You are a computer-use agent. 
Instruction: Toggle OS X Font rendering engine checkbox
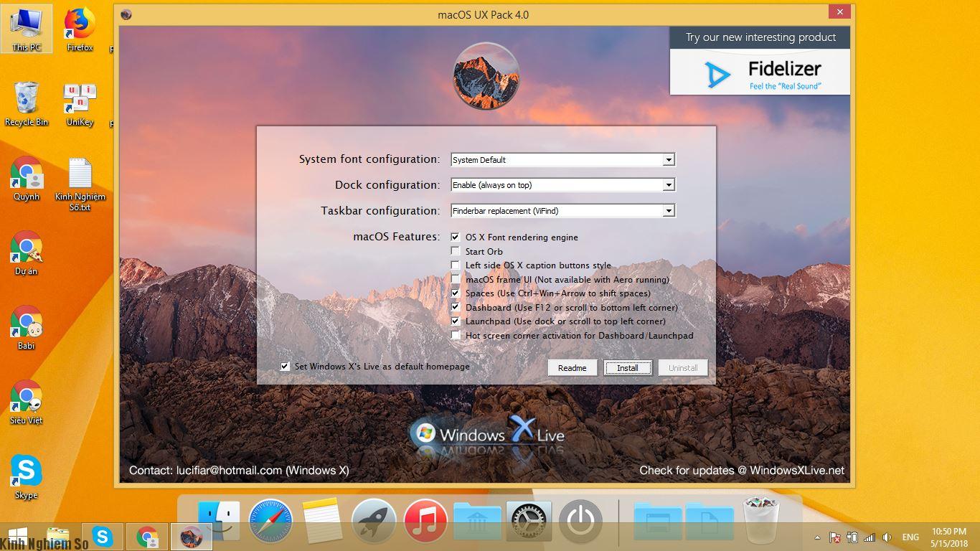(x=456, y=237)
